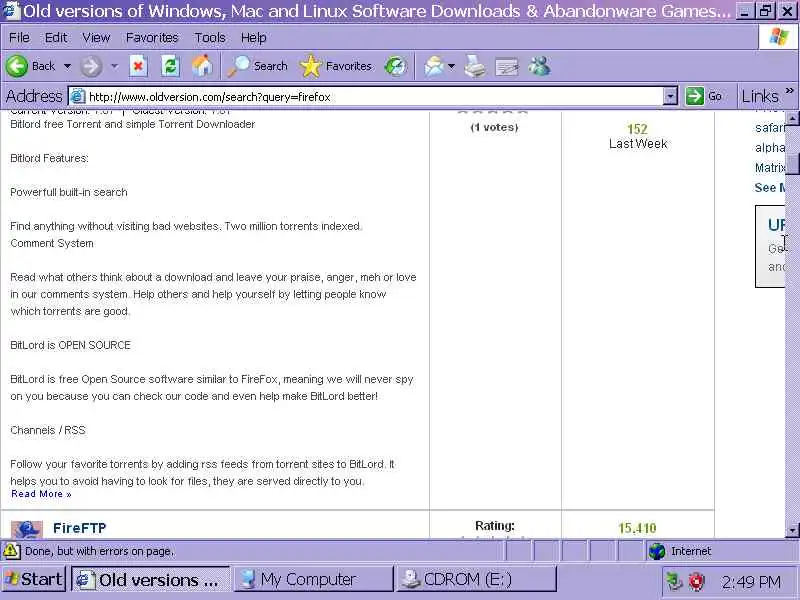Screen dimensions: 800x600
Task: Switch to CDROM (E:) taskbar window
Action: click(477, 580)
